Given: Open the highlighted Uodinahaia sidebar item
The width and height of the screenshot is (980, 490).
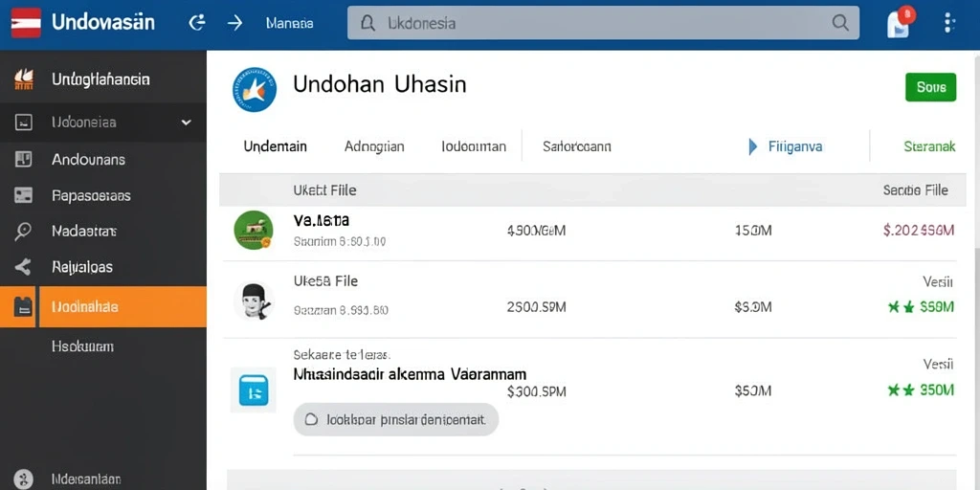Looking at the screenshot, I should pos(103,307).
